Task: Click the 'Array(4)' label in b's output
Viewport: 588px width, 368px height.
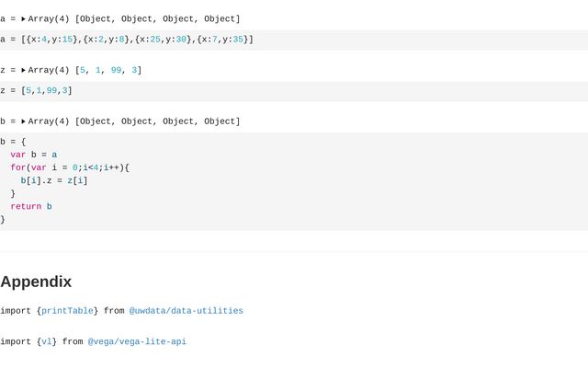Action: tap(49, 121)
